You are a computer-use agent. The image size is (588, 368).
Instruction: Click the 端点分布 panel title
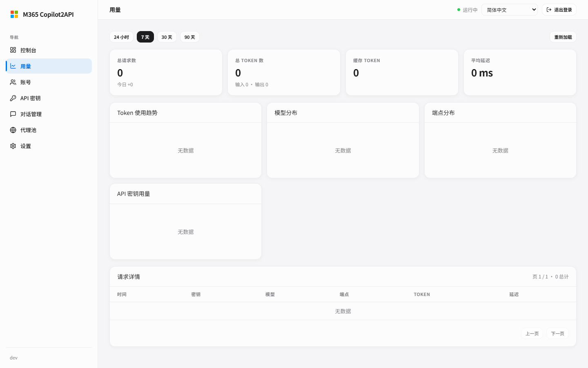coord(443,113)
